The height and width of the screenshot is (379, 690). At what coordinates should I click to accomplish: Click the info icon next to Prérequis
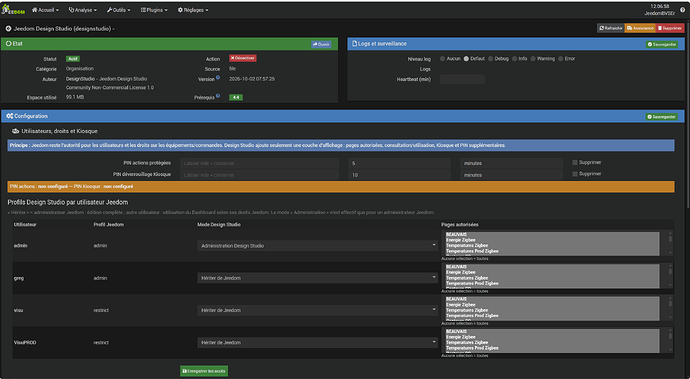pos(218,96)
